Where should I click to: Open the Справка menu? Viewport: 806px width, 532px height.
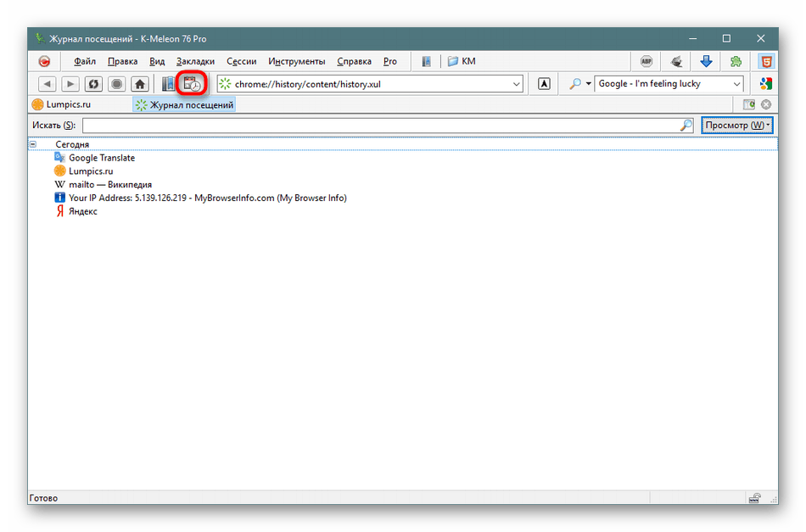click(x=354, y=62)
